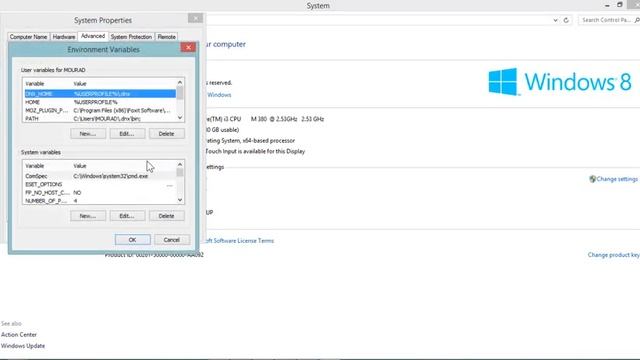This screenshot has height=360, width=640.
Task: Confirm with the OK button
Action: (x=132, y=240)
